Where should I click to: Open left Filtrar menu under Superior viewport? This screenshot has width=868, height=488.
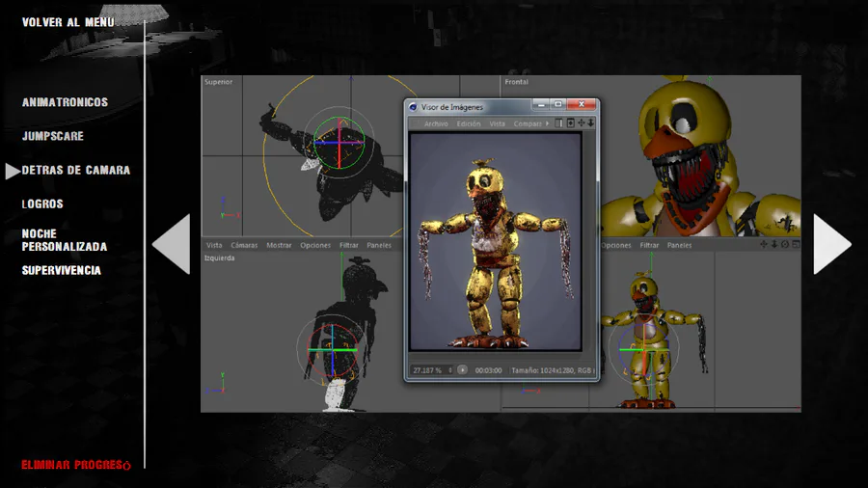point(349,245)
